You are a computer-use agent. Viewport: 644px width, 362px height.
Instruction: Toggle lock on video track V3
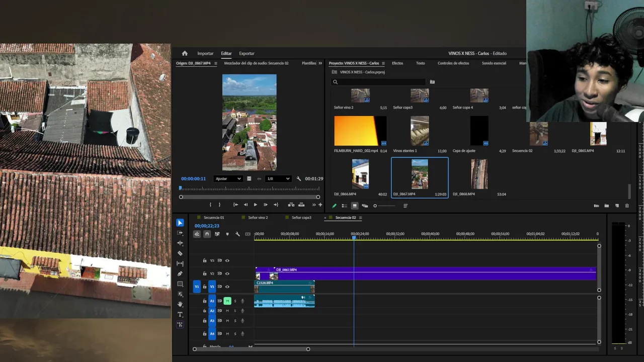205,260
